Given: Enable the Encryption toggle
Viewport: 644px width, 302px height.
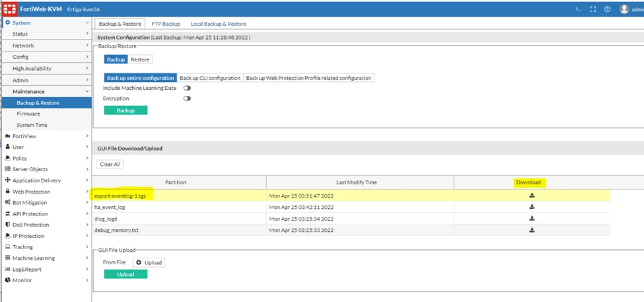Looking at the screenshot, I should pos(187,98).
